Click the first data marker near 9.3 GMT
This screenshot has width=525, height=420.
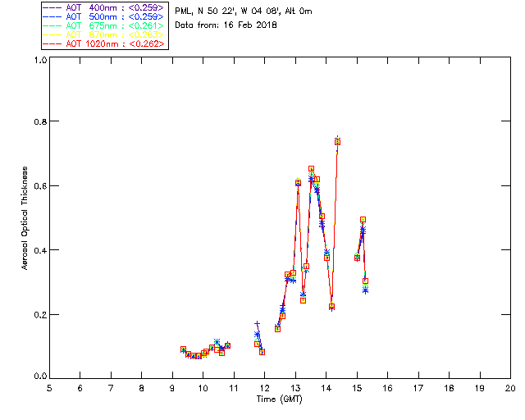click(183, 349)
